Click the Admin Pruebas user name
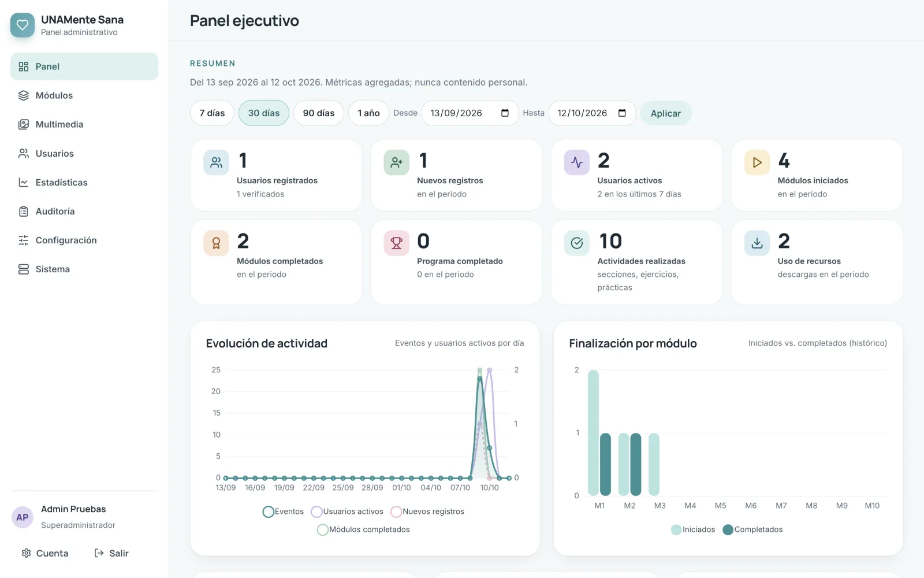 (x=73, y=509)
